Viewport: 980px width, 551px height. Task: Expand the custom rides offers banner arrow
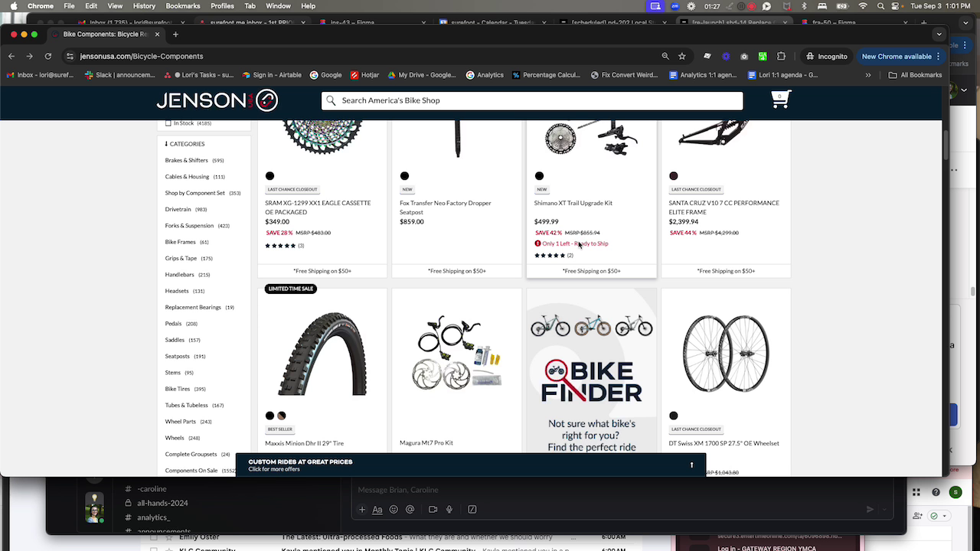(691, 465)
